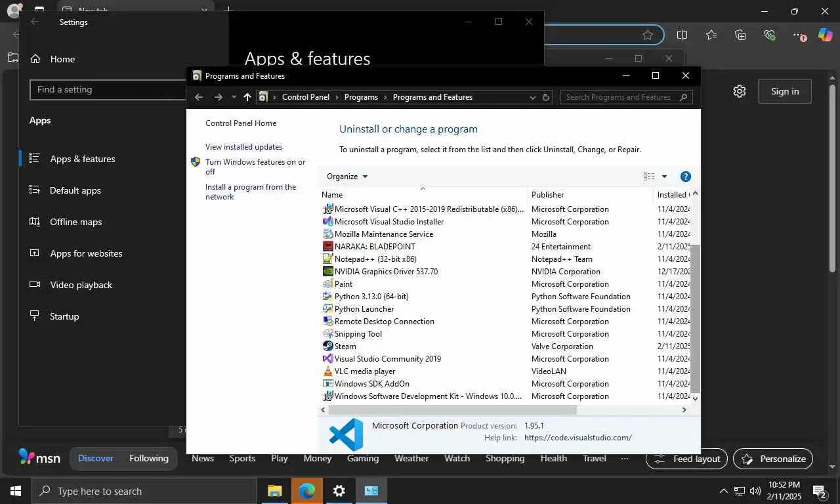This screenshot has width=840, height=504.
Task: Select the Microsoft Visual Studio Installer icon
Action: coord(328,222)
